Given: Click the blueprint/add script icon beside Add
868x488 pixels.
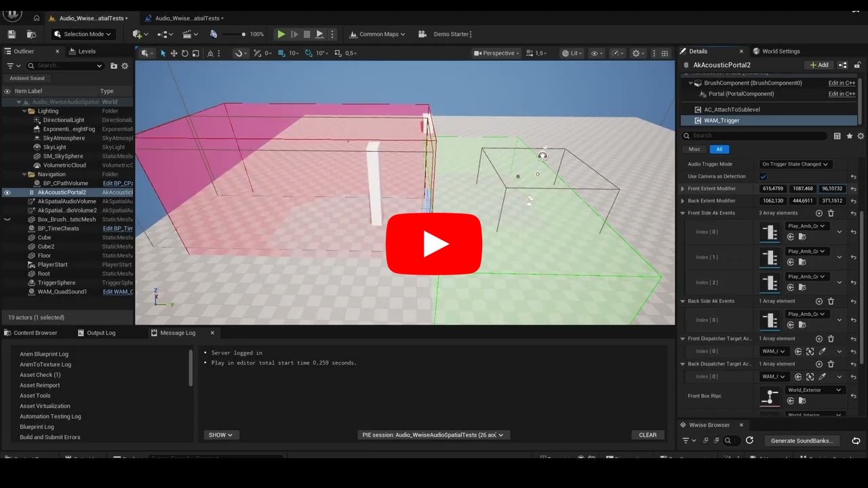Looking at the screenshot, I should [843, 65].
